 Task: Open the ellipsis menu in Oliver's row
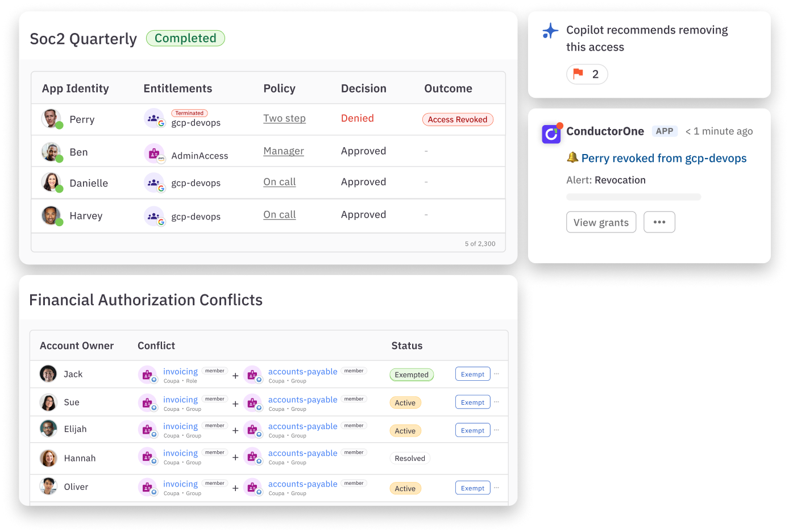coord(496,488)
